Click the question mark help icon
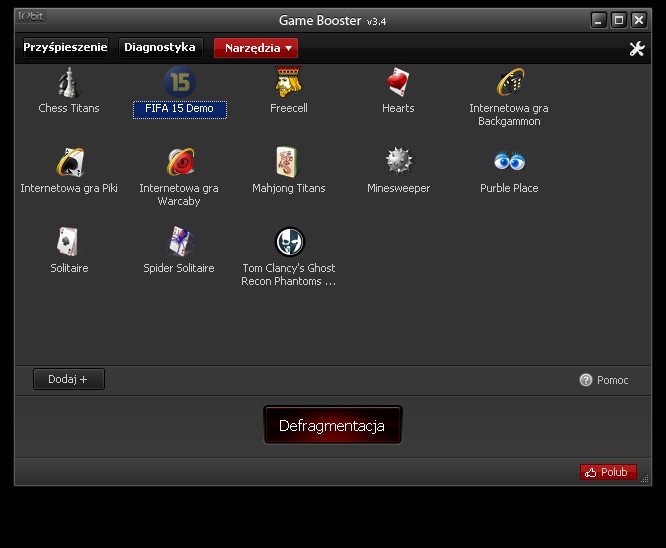This screenshot has width=666, height=548. tap(586, 380)
